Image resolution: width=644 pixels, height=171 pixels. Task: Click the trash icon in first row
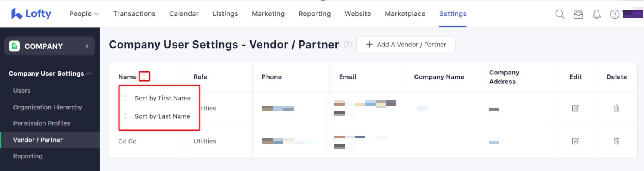click(617, 108)
